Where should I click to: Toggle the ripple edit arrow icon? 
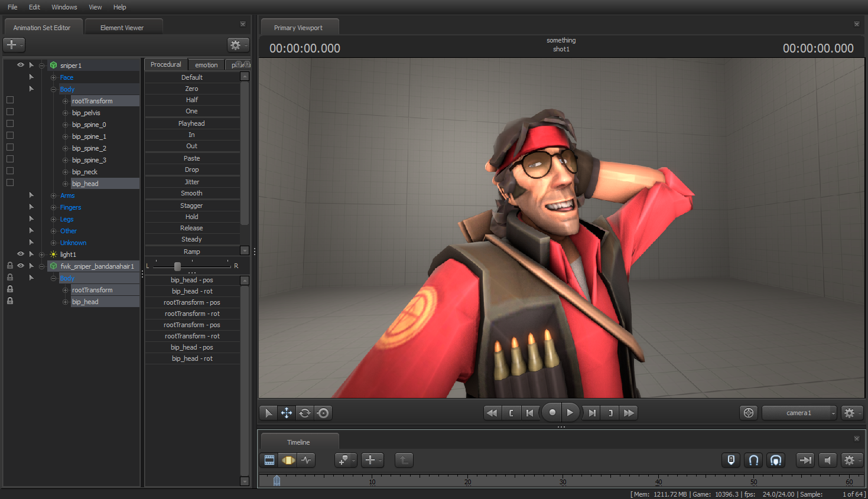(805, 460)
